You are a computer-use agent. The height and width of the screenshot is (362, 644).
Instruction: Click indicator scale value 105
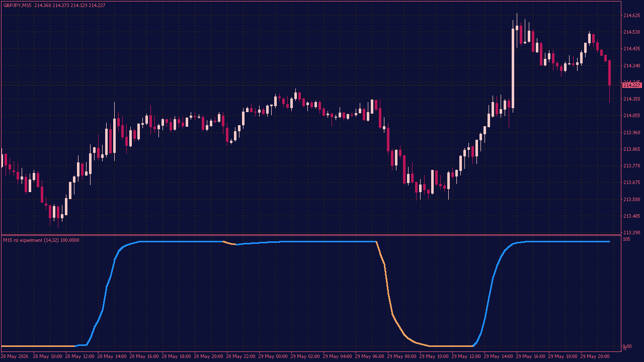(626, 239)
